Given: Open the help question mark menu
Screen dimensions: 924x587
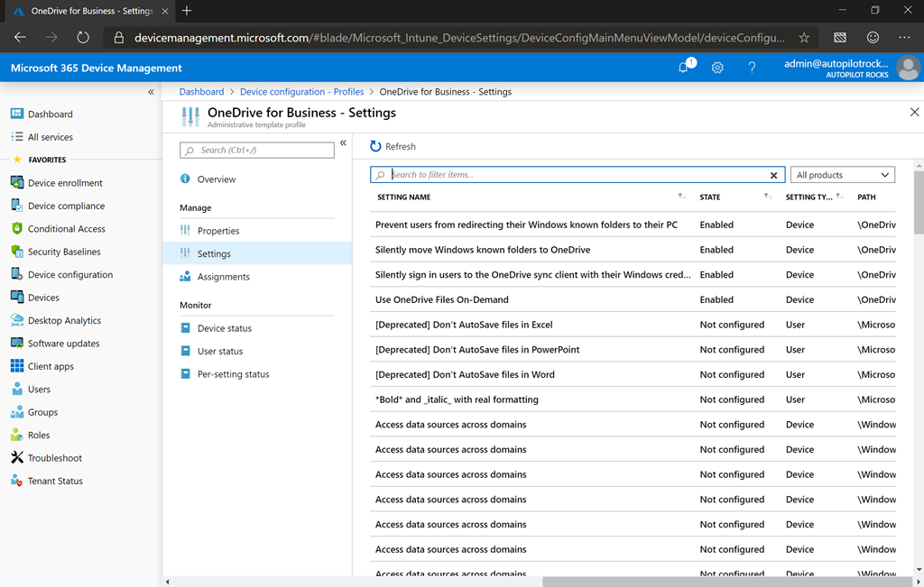Looking at the screenshot, I should coord(752,67).
